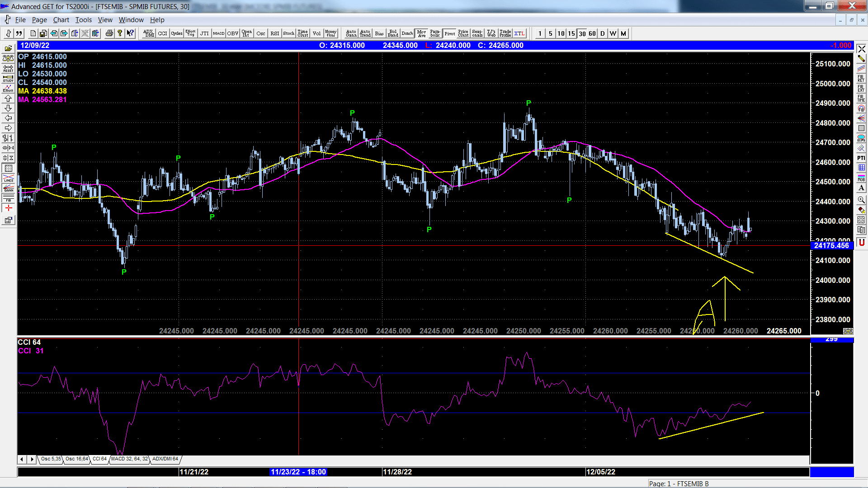868x488 pixels.
Task: Click the red crosshair icon in left sidebar
Action: point(8,208)
